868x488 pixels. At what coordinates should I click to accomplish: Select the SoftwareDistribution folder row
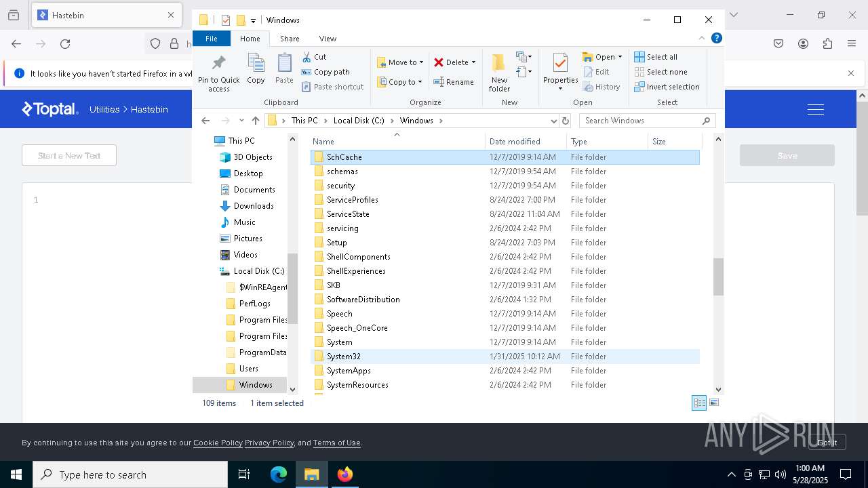tap(505, 300)
